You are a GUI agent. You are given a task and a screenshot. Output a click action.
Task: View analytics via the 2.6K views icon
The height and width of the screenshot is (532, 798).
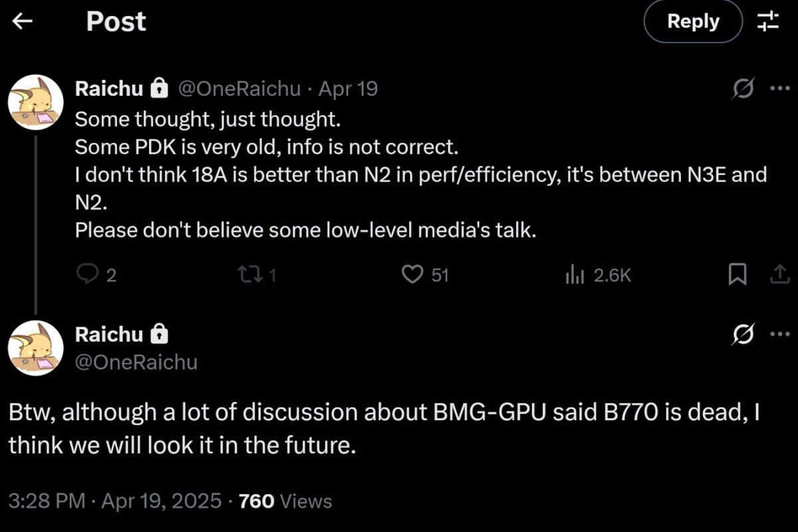pyautogui.click(x=575, y=274)
